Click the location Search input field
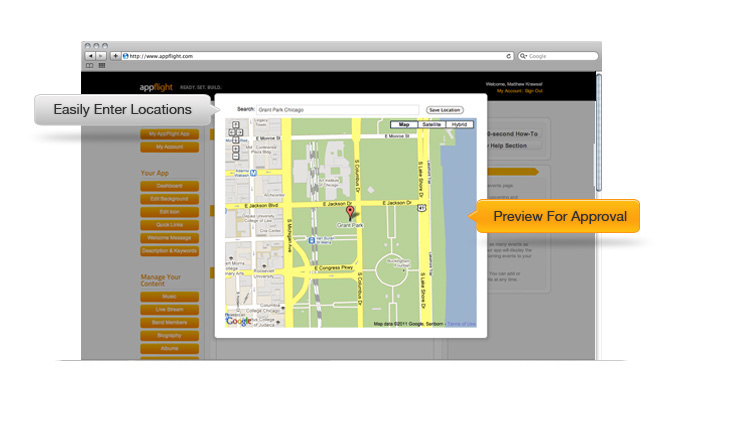Image resolution: width=732 pixels, height=425 pixels. click(x=338, y=110)
